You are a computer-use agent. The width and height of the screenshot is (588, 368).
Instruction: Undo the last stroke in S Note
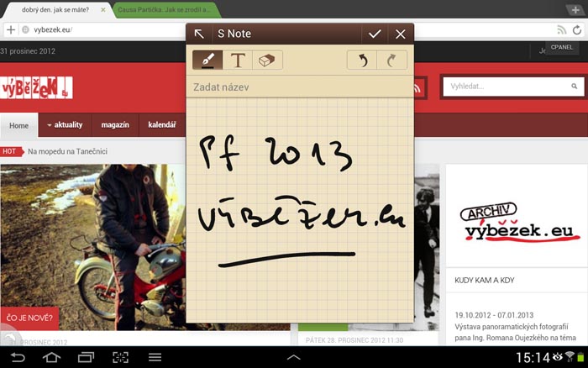(362, 60)
